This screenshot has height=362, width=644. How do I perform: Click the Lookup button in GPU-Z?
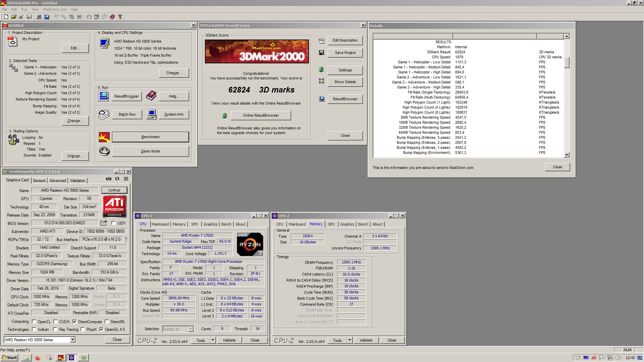114,190
